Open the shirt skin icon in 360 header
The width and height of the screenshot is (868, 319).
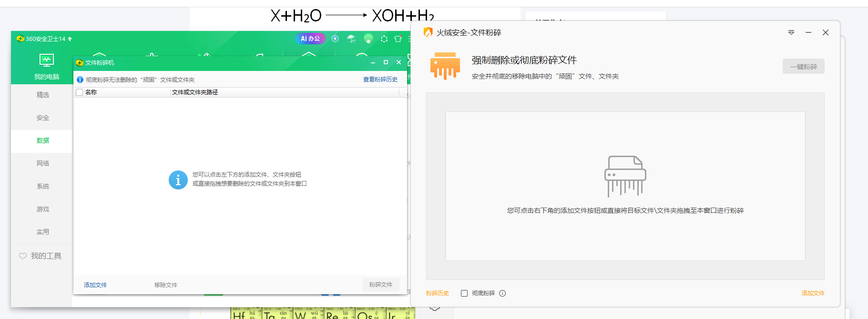pyautogui.click(x=398, y=39)
